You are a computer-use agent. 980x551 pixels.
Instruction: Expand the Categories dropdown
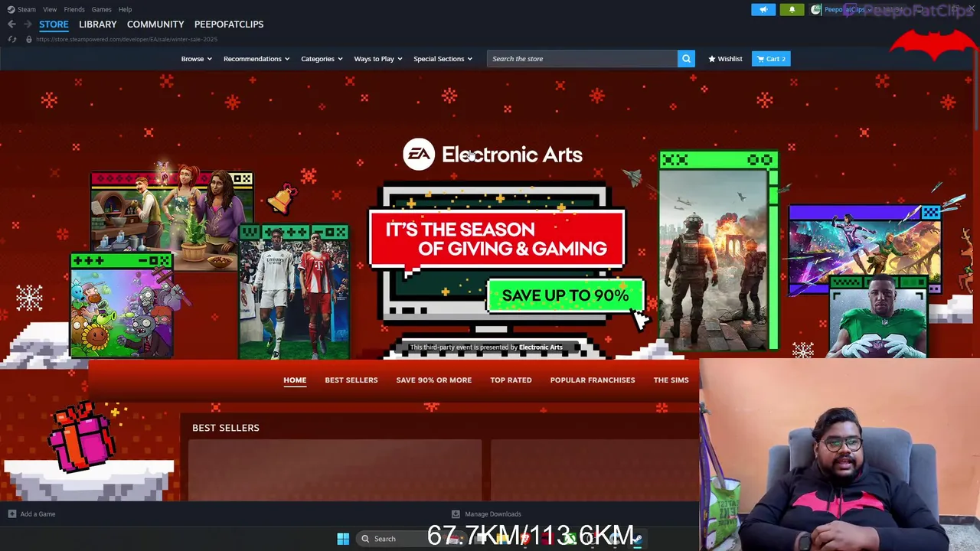(322, 59)
